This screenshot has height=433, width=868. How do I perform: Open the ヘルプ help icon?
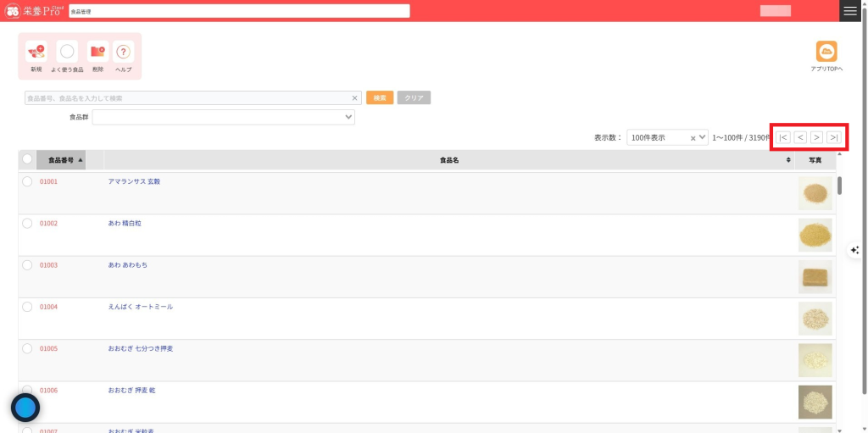[124, 53]
